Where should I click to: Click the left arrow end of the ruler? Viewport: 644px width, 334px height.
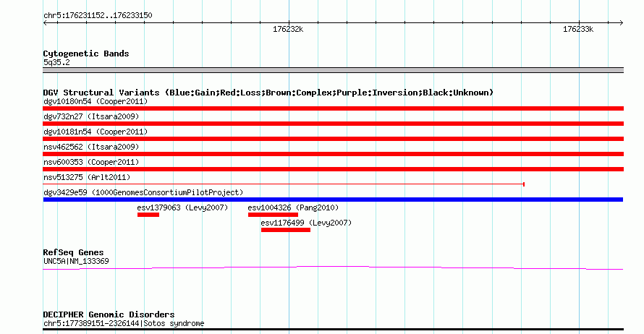pyautogui.click(x=45, y=23)
